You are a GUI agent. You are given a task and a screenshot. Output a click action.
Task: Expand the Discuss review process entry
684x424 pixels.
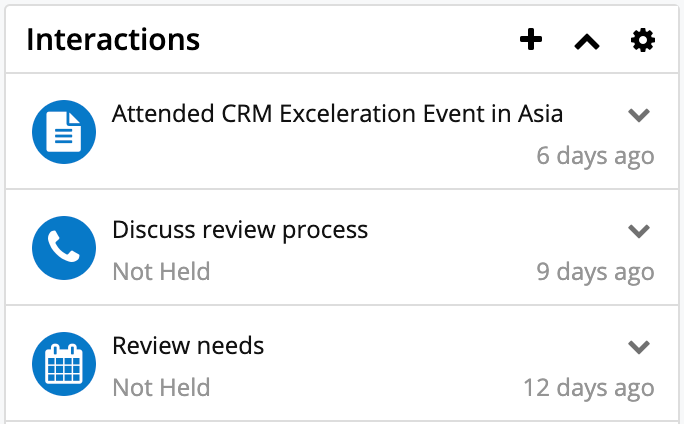pos(639,231)
